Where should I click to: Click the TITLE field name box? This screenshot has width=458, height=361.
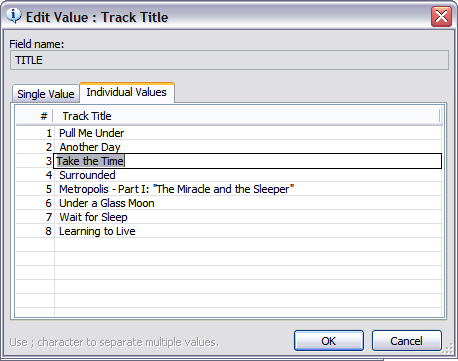(x=229, y=60)
